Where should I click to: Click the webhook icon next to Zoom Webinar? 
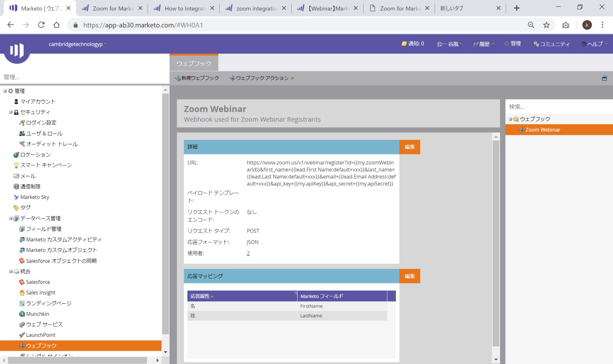pos(521,130)
